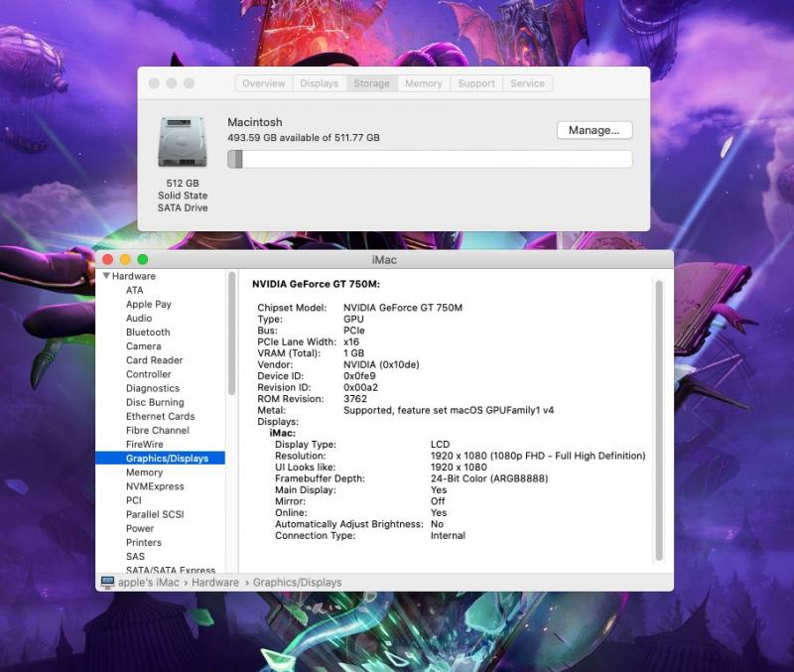
Task: Close the iMac System Information window
Action: pyautogui.click(x=108, y=259)
